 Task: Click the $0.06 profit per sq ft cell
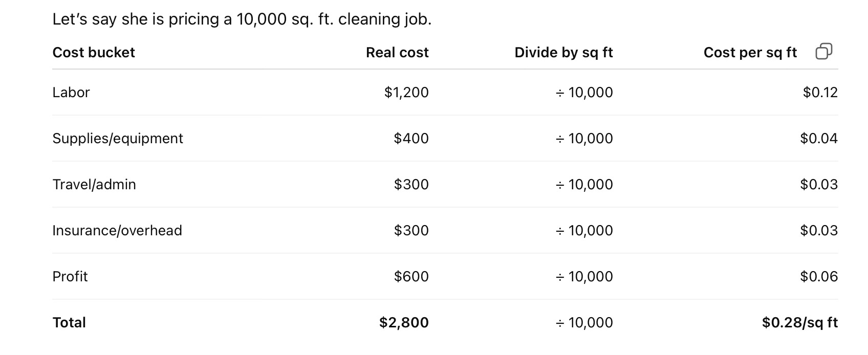pos(819,276)
